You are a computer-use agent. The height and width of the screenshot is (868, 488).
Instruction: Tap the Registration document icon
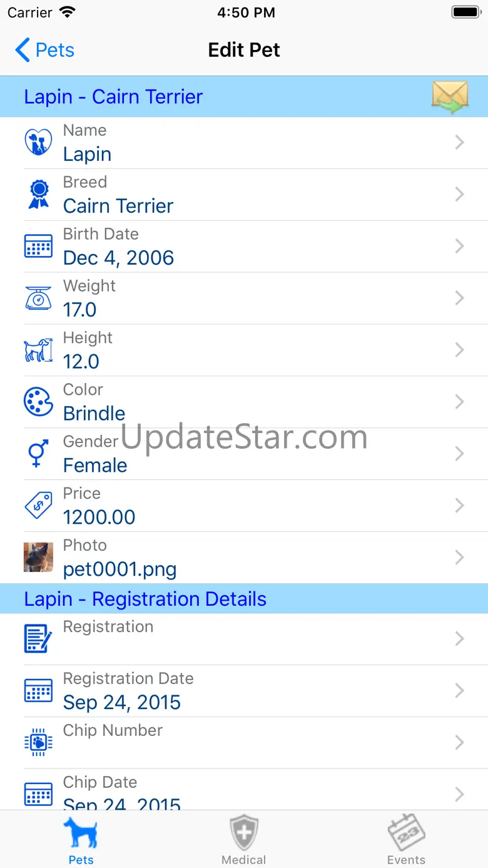click(x=38, y=638)
